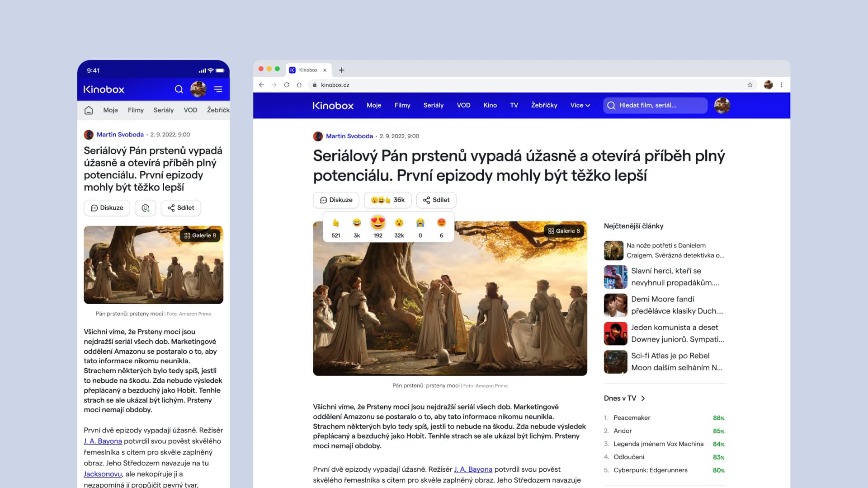Select Seriály tab in mobile nav

(x=164, y=110)
